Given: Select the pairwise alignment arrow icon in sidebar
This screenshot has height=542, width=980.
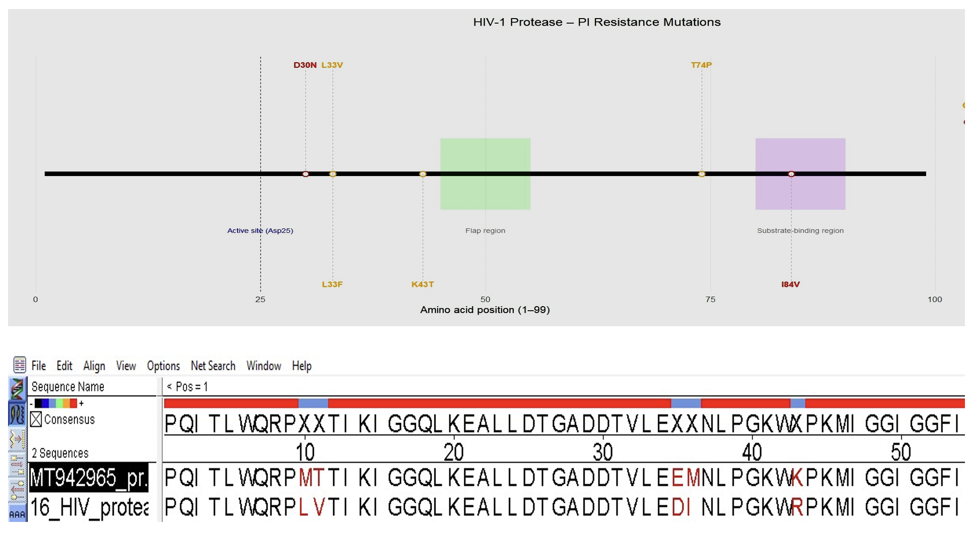Looking at the screenshot, I should pyautogui.click(x=18, y=438).
